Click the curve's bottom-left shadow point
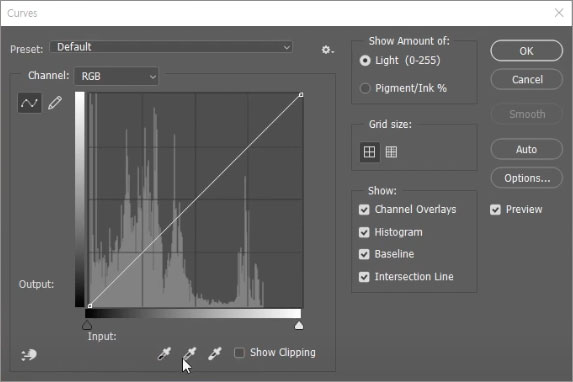Screen dimensions: 573x382 point(90,306)
